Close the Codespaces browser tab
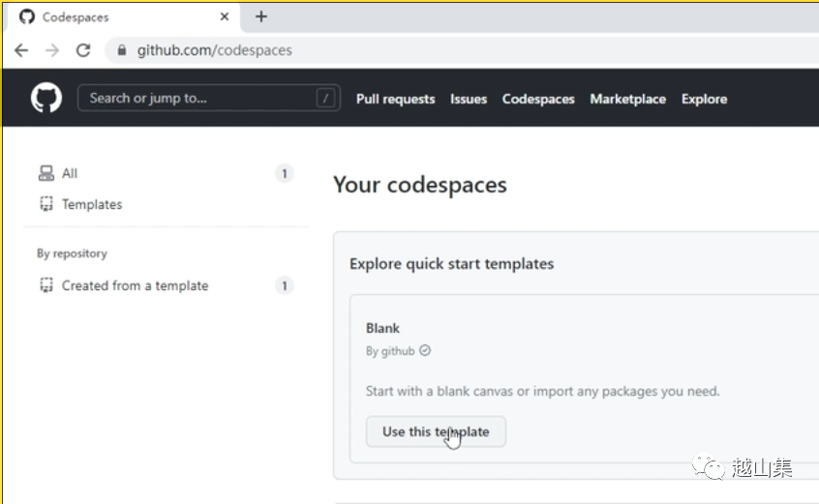Image resolution: width=819 pixels, height=504 pixels. coord(225,16)
